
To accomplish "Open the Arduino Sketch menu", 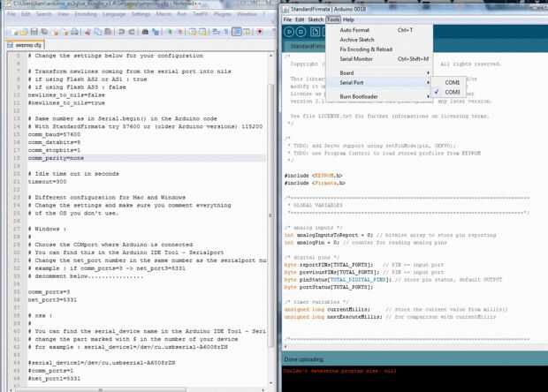I will coord(316,19).
